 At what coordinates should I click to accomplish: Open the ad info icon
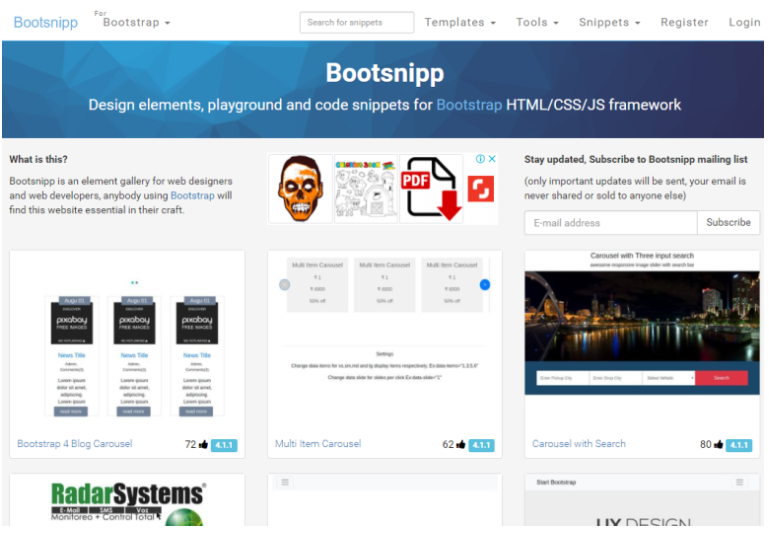[480, 159]
